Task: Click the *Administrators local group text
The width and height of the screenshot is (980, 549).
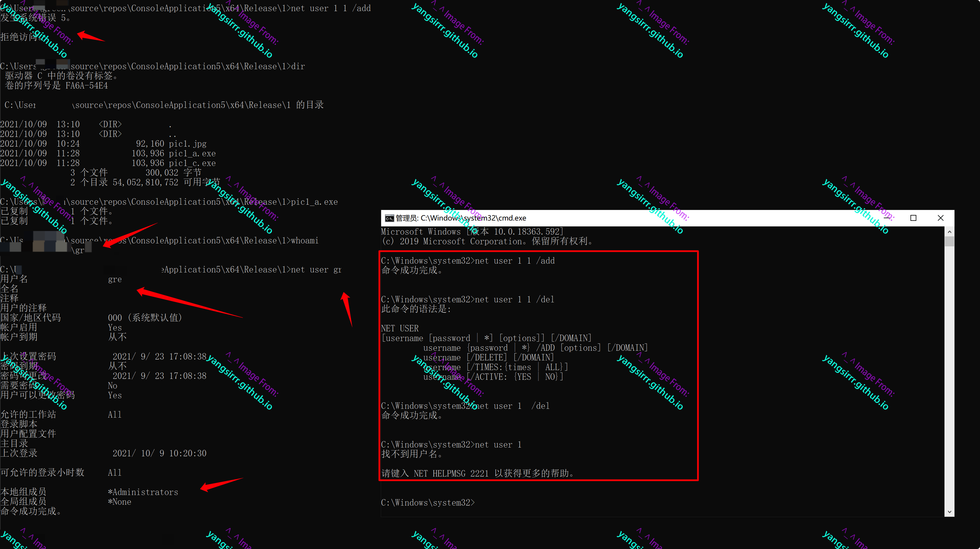Action: (143, 492)
